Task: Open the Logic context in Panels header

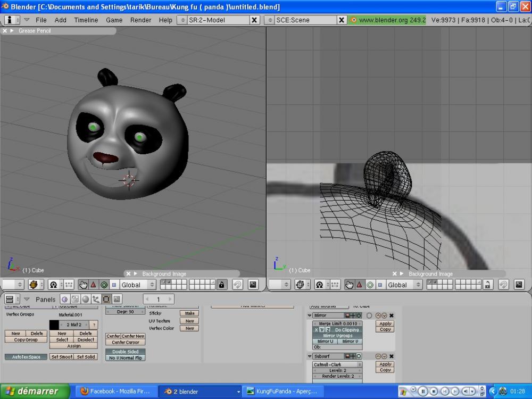Action: point(64,299)
